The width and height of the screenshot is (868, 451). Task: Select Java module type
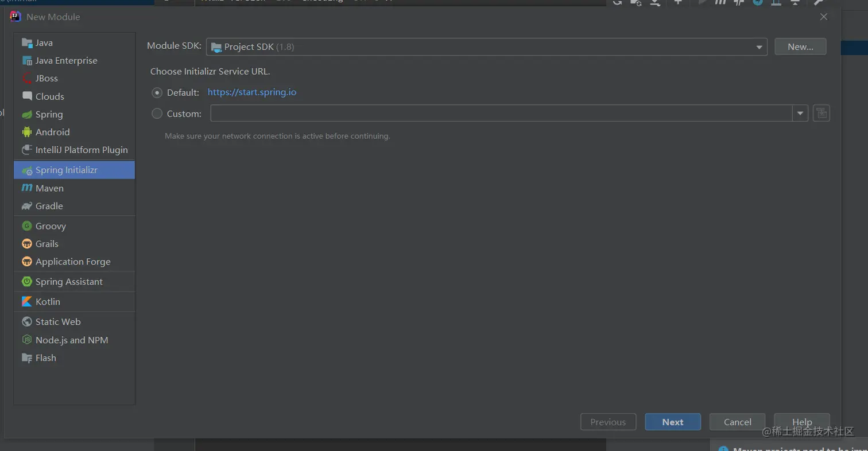pos(74,42)
